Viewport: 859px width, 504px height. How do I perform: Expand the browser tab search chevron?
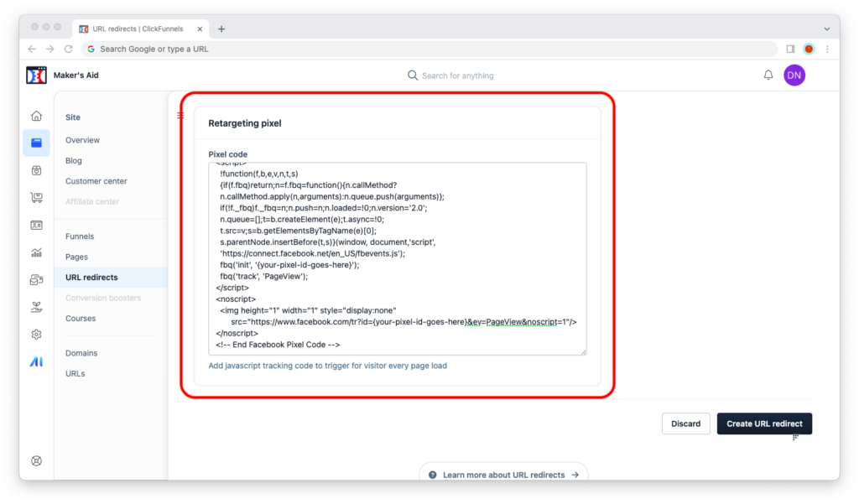pyautogui.click(x=826, y=29)
